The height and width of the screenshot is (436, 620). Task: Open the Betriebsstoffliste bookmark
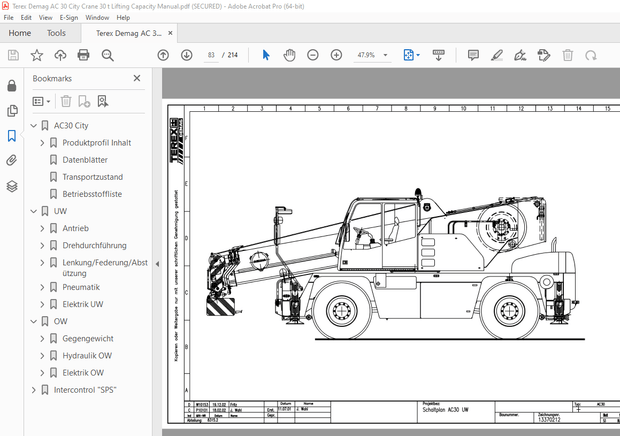tap(92, 194)
